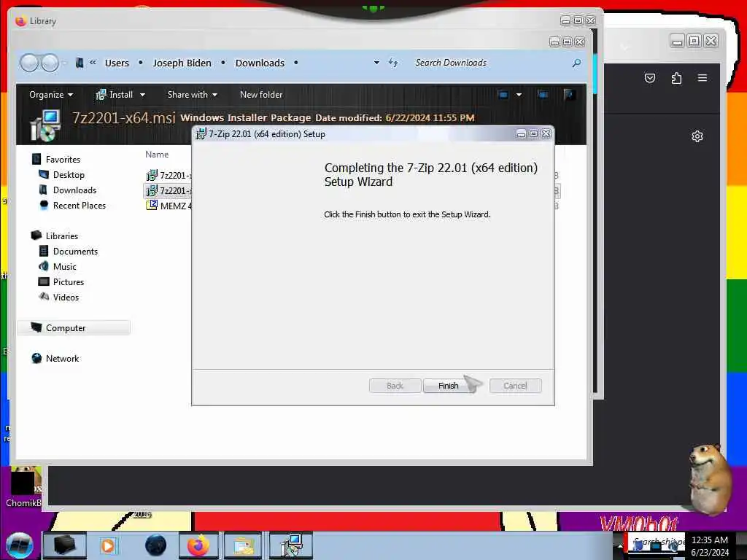
Task: Click the Explorer help icon
Action: click(x=569, y=95)
